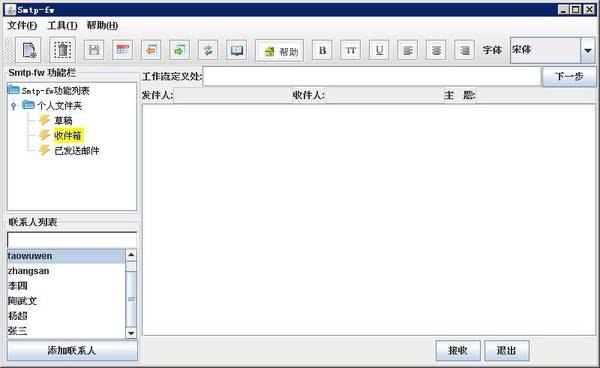
Task: Center align the text
Action: 436,50
